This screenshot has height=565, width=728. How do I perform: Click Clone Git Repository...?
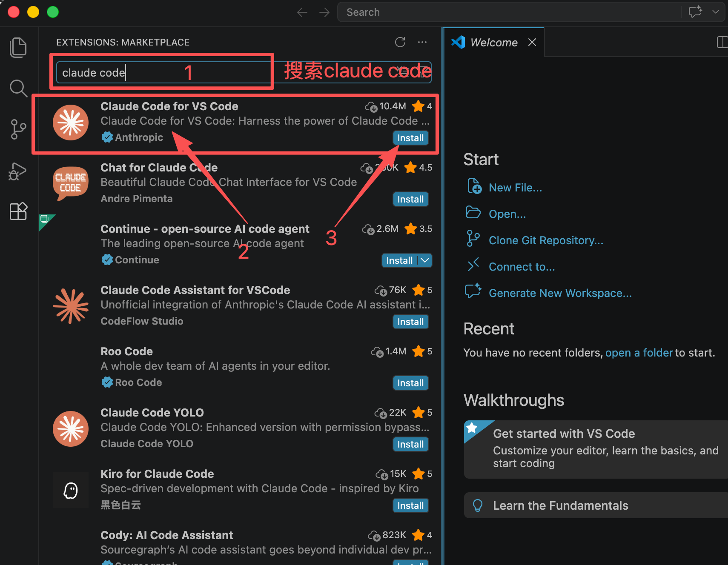(x=546, y=240)
